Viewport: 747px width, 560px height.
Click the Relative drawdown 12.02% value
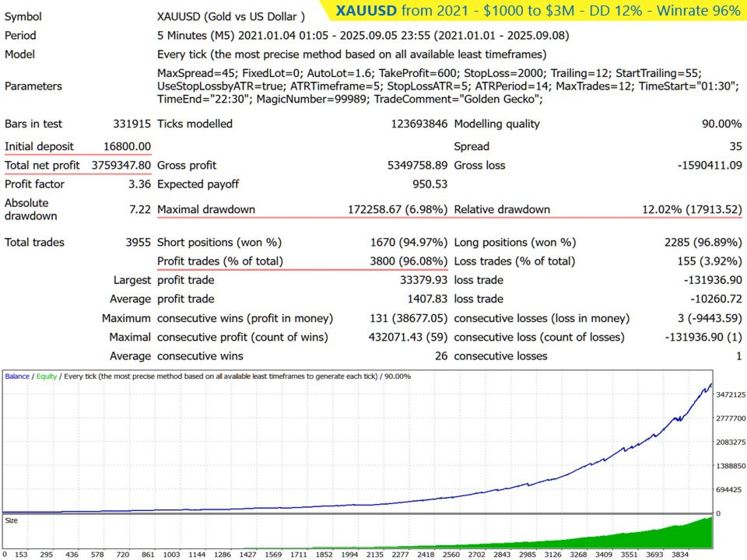tap(692, 209)
